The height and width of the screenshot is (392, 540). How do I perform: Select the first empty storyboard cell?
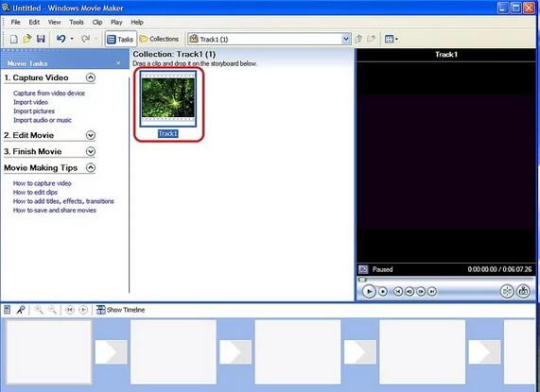tap(49, 352)
